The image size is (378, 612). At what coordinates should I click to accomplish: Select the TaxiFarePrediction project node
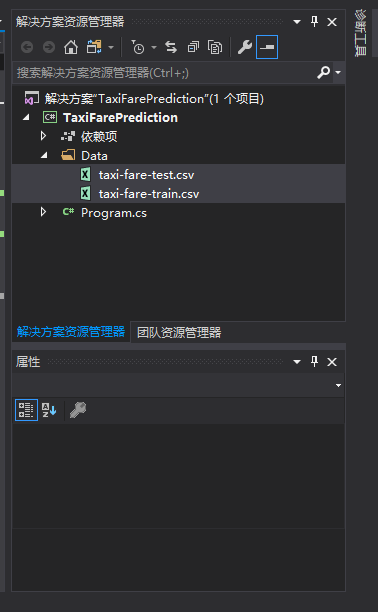pyautogui.click(x=120, y=117)
